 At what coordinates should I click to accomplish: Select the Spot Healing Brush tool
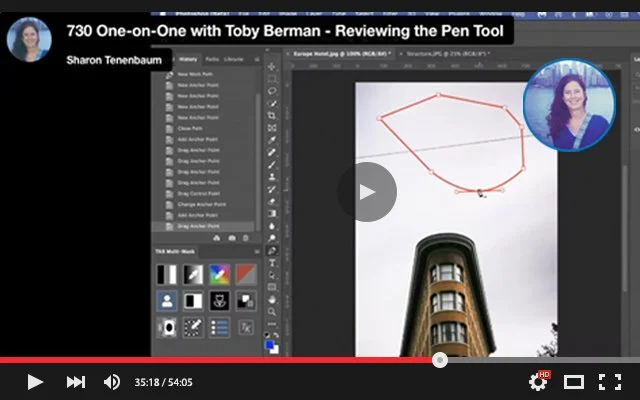click(272, 152)
